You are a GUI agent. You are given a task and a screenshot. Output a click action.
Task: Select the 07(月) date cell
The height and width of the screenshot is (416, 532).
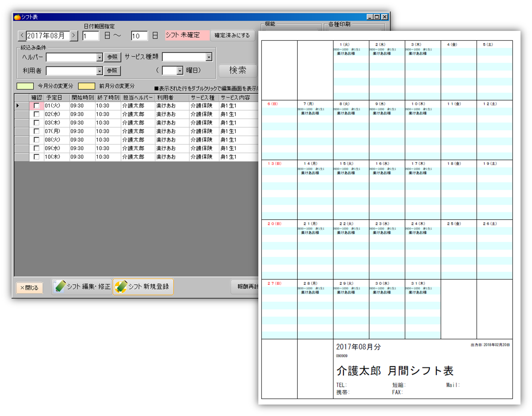[57, 131]
